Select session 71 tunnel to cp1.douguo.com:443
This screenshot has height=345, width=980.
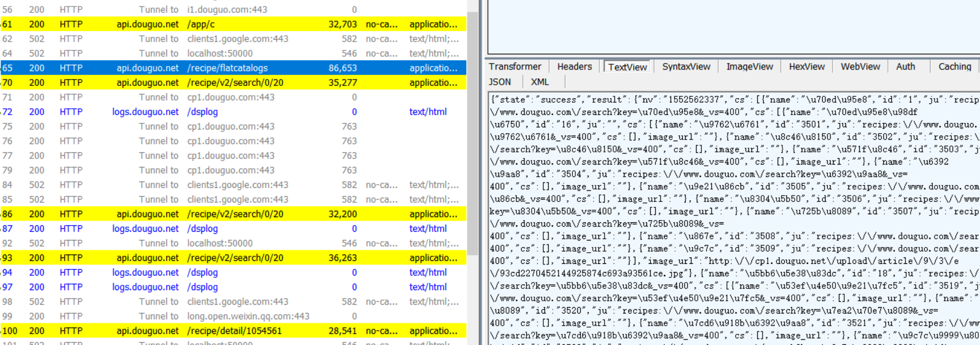click(233, 97)
